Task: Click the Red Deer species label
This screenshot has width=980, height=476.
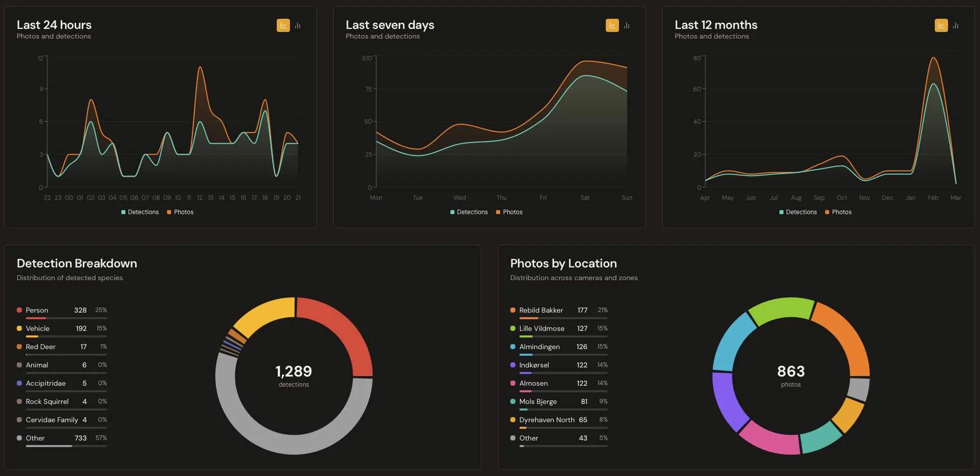Action: click(x=41, y=347)
